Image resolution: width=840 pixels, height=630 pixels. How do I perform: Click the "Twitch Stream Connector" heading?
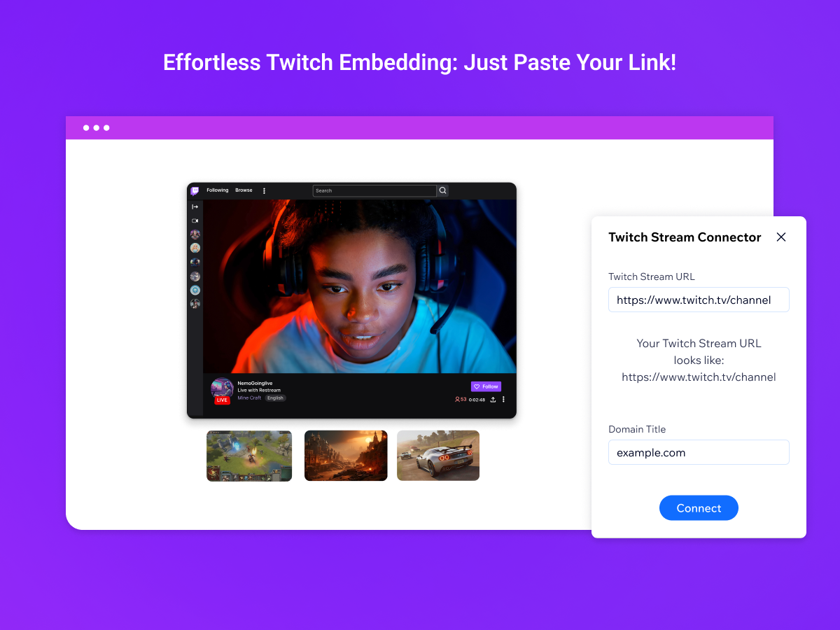point(685,237)
